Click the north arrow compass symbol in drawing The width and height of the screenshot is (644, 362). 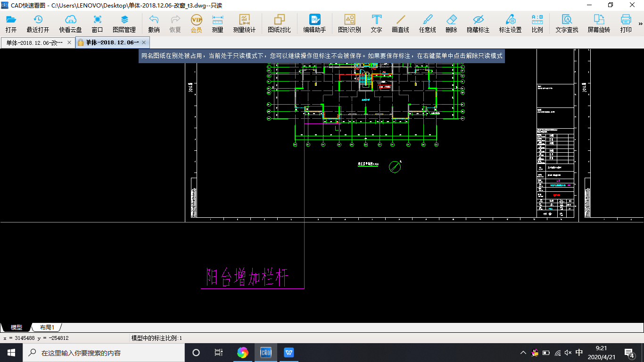[395, 166]
